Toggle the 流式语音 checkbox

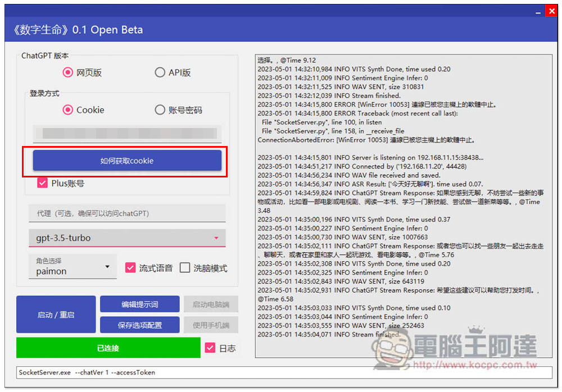130,268
